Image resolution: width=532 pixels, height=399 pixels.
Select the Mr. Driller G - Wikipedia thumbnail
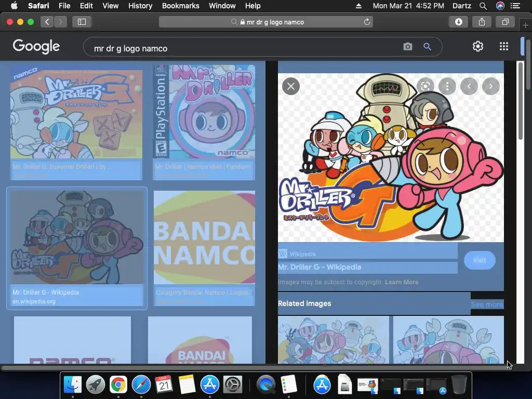point(77,237)
